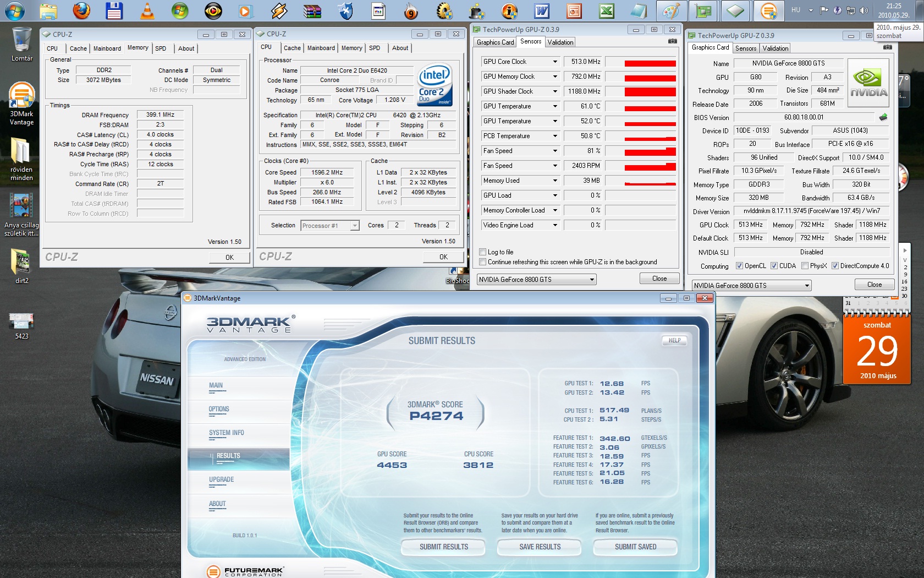The width and height of the screenshot is (924, 578).
Task: Open Cache tab in CPU-Z processor window
Action: point(292,48)
